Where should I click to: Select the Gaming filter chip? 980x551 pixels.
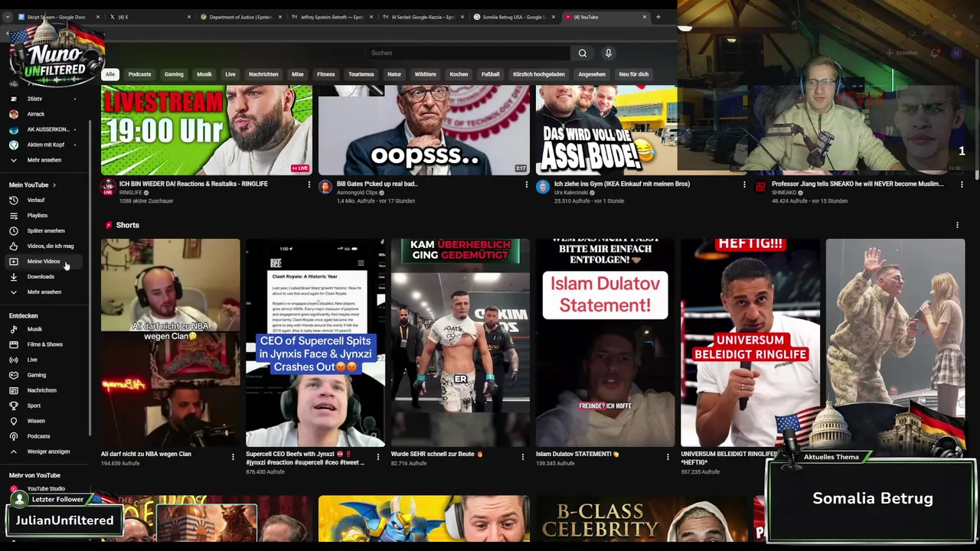coord(174,74)
